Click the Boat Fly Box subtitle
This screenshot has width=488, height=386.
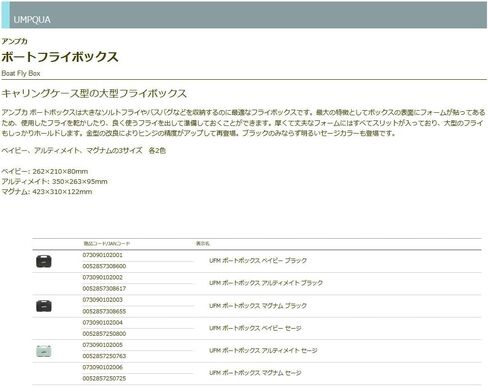[x=21, y=73]
